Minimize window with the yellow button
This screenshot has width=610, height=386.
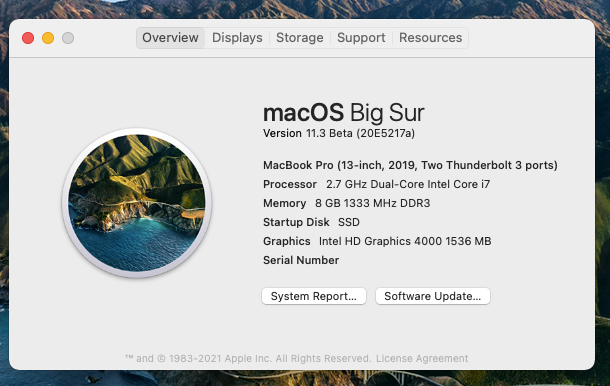(48, 38)
